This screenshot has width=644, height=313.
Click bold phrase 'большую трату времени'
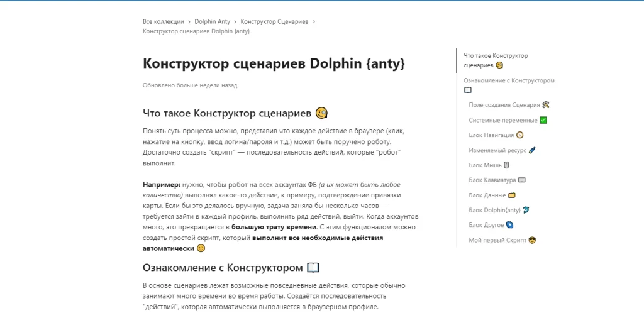tap(274, 227)
